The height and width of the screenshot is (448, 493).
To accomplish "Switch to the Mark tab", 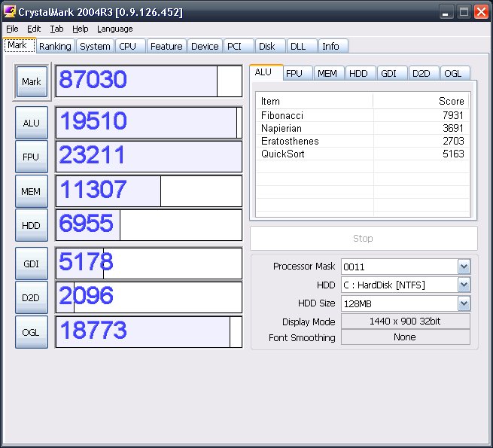I will [x=20, y=45].
